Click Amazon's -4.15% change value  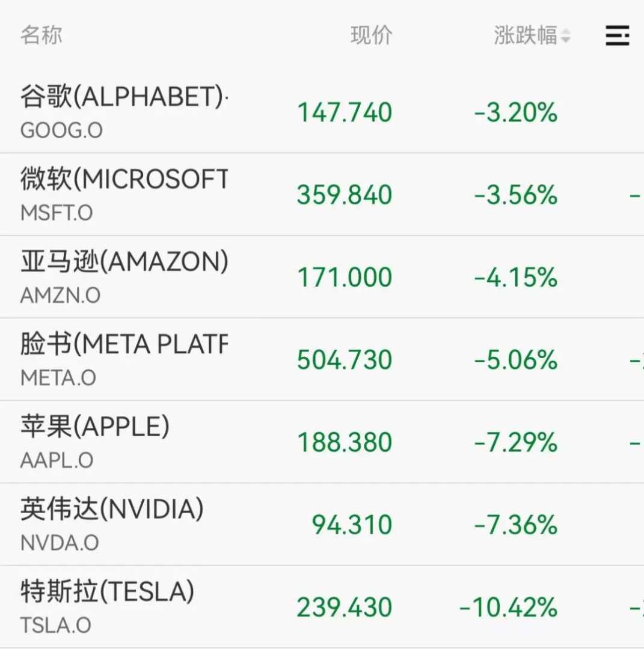click(x=516, y=278)
